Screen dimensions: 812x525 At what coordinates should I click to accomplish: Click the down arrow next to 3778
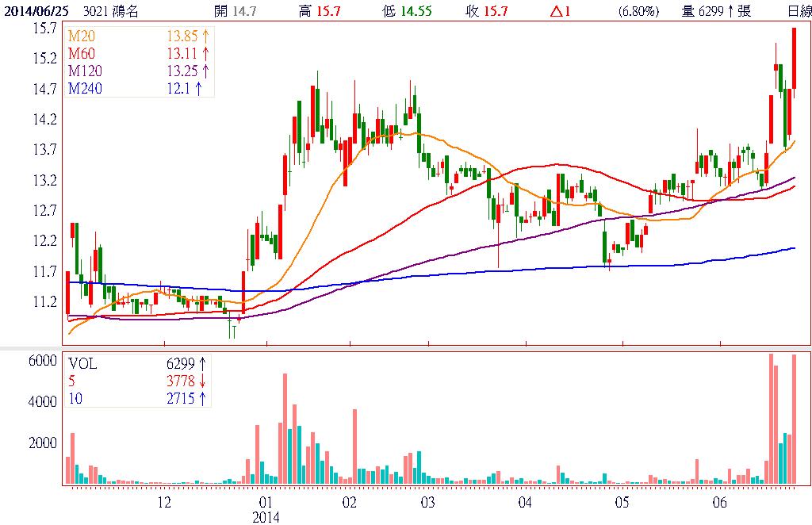coord(203,381)
